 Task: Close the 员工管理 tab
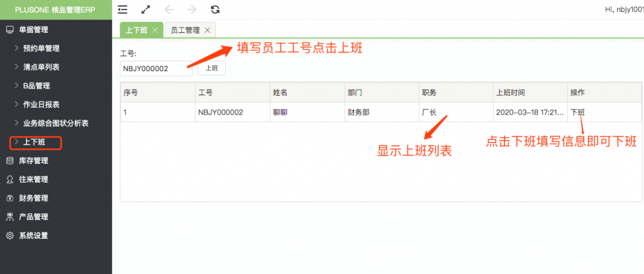(x=208, y=30)
